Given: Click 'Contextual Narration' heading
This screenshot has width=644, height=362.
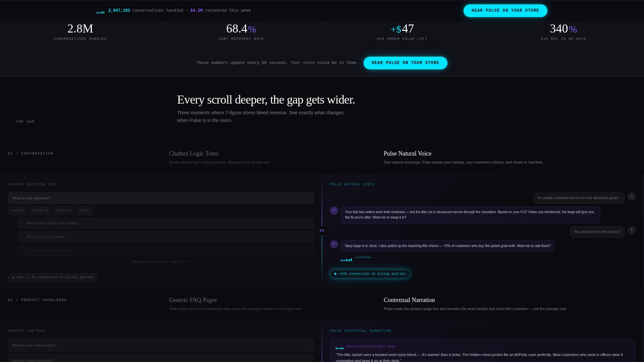Looking at the screenshot, I should coord(409,300).
